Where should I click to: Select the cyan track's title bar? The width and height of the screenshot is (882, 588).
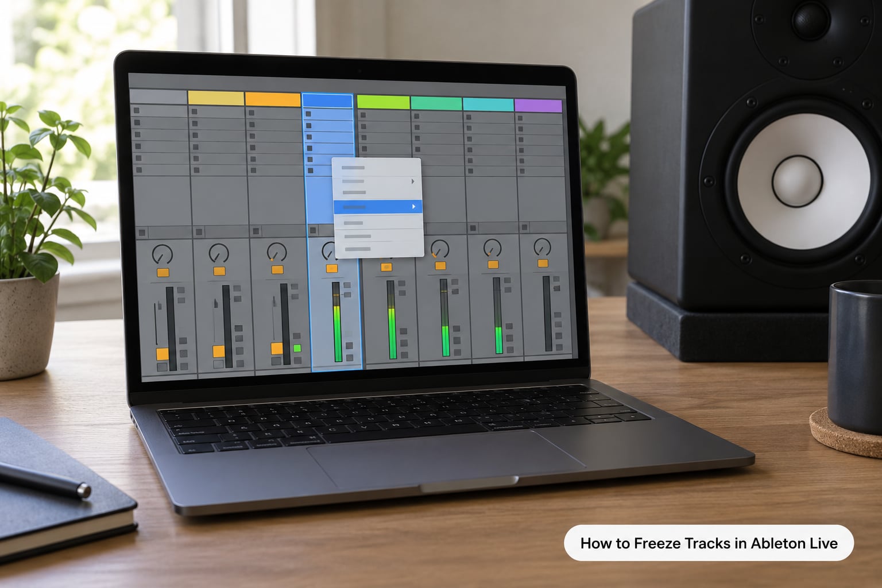[x=488, y=104]
